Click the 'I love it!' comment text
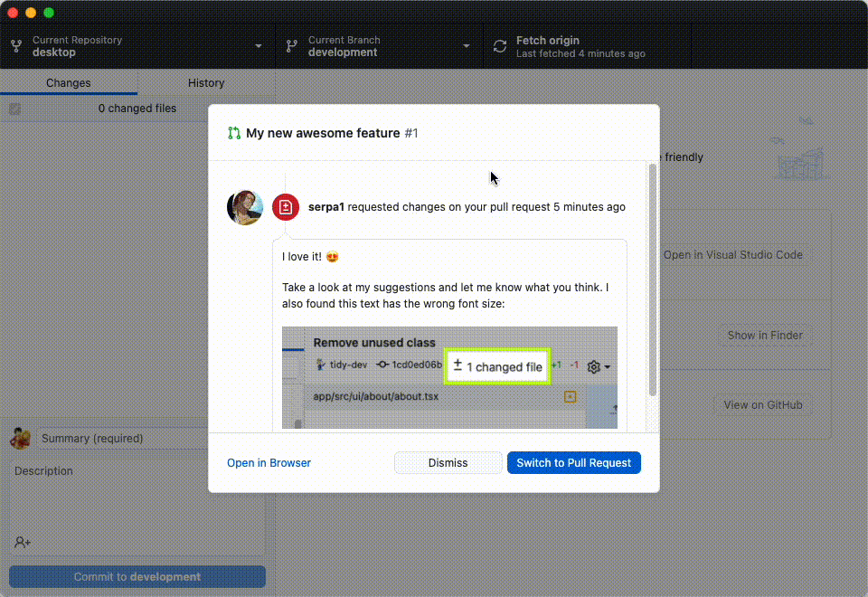 tap(302, 256)
